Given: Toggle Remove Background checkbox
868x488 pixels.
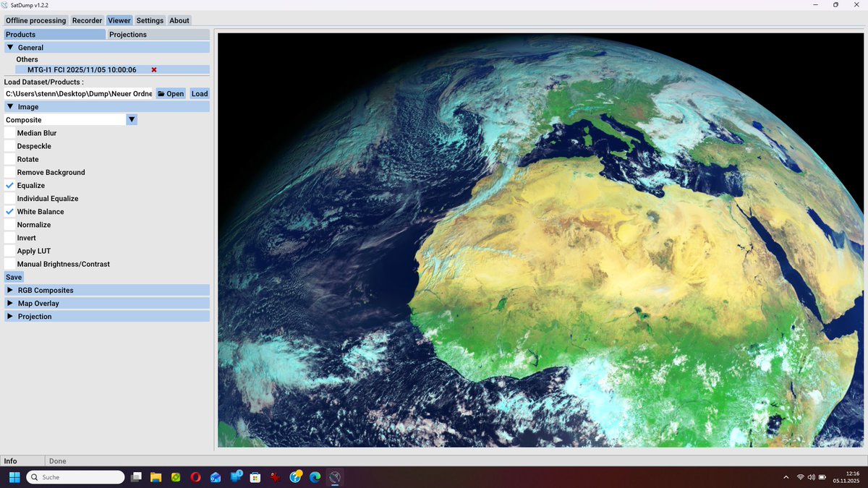Looking at the screenshot, I should (x=9, y=172).
